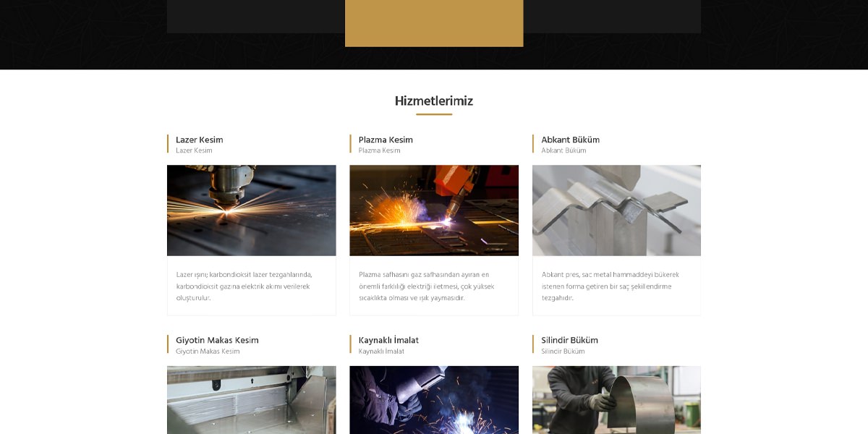The width and height of the screenshot is (868, 434).
Task: Click the Hizmetlerimiz section heading
Action: [x=434, y=101]
